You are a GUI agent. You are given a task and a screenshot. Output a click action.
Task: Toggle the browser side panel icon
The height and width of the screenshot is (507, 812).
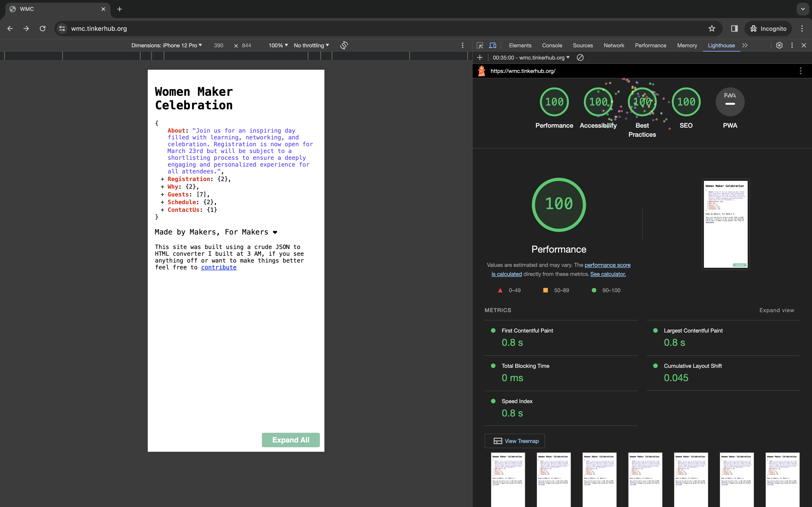coord(734,29)
